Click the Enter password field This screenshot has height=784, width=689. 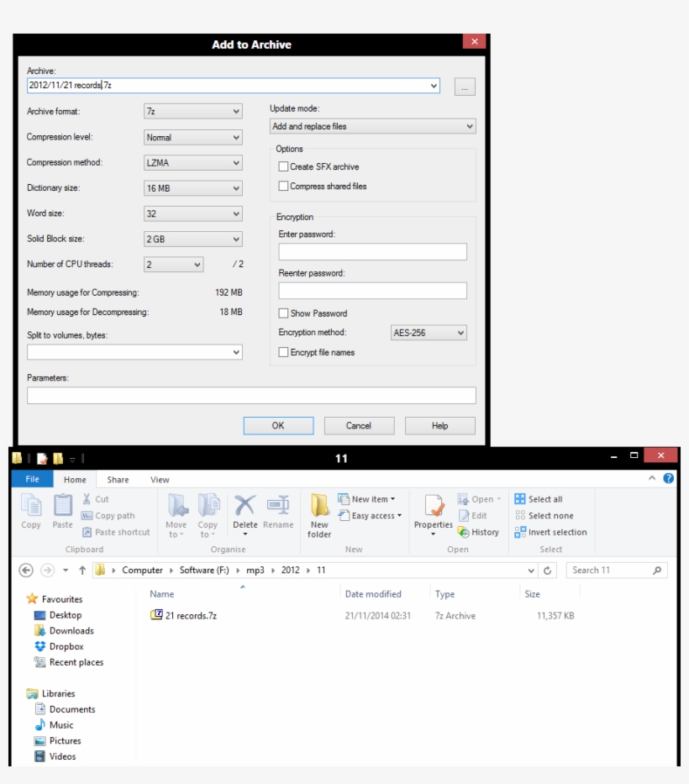[x=372, y=252]
